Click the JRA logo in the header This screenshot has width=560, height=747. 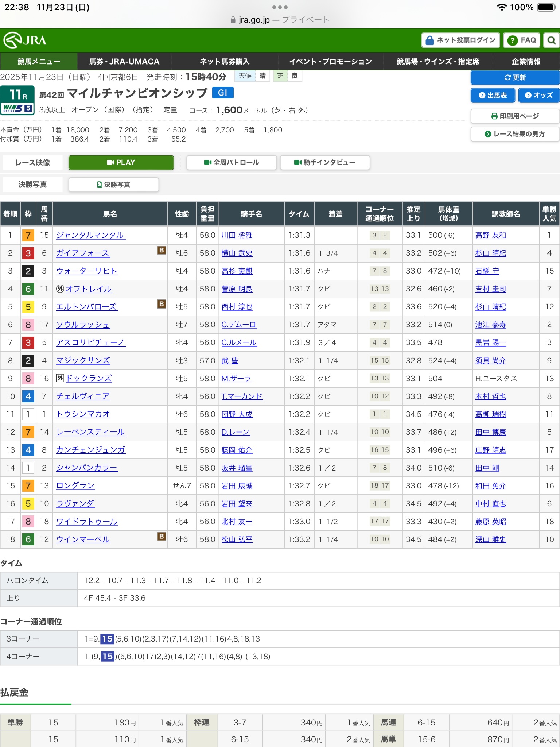tap(25, 40)
